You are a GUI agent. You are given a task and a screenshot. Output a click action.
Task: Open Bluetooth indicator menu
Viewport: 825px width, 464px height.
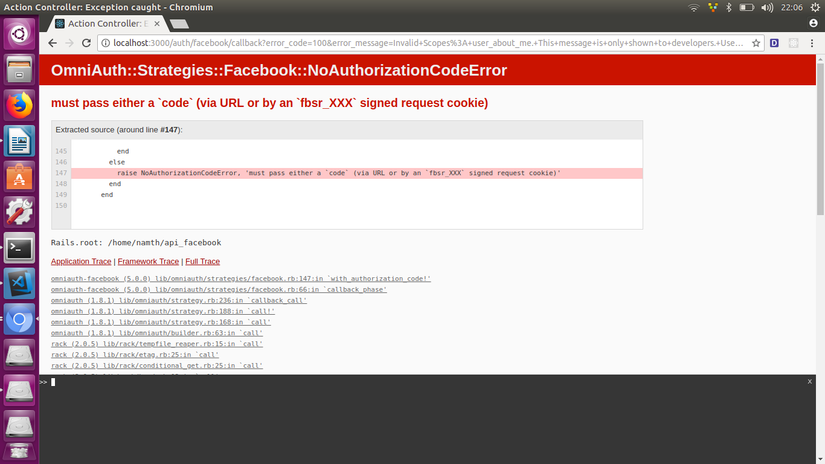[729, 7]
